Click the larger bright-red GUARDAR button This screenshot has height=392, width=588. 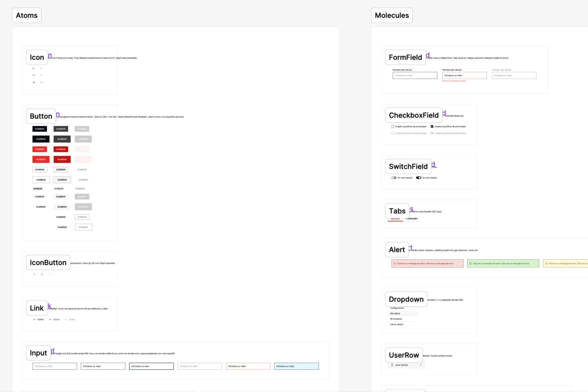click(x=41, y=159)
